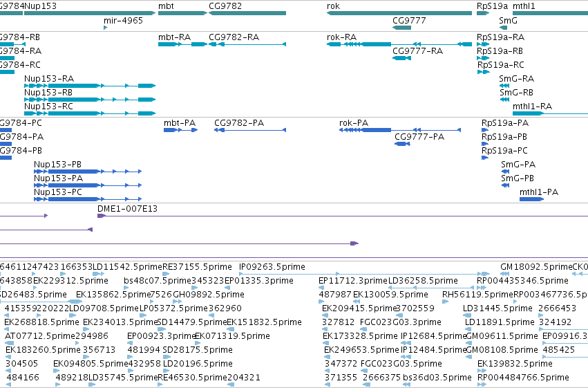Image resolution: width=588 pixels, height=388 pixels.
Task: Select the SmG-RA transcript label
Action: (516, 79)
